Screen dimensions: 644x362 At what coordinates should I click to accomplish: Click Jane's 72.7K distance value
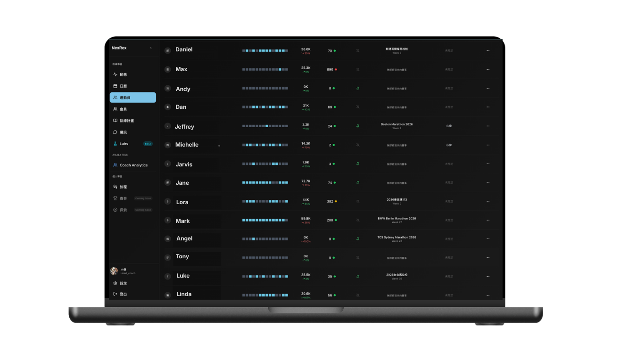pyautogui.click(x=306, y=181)
